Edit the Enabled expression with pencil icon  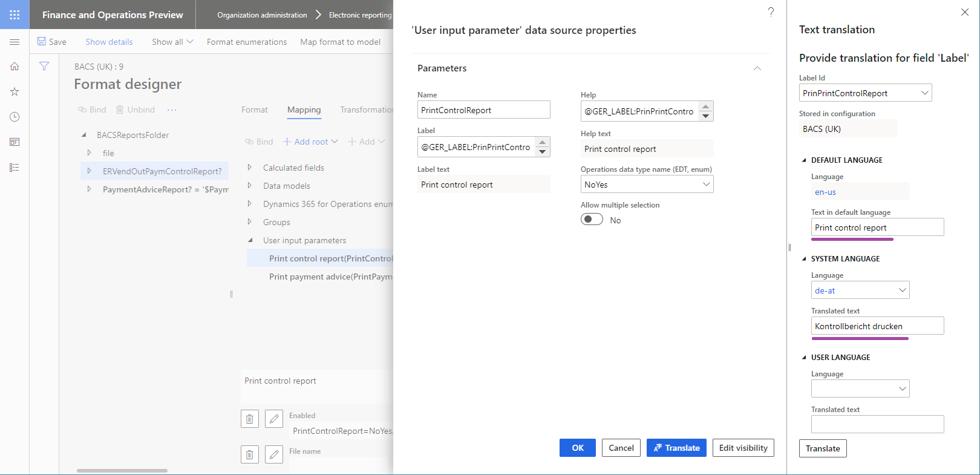click(274, 419)
